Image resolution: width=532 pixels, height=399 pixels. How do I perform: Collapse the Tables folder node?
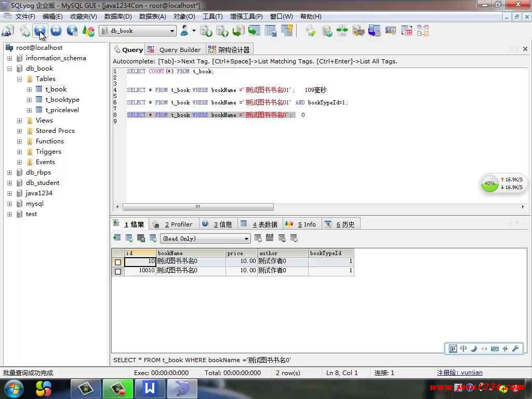click(19, 79)
